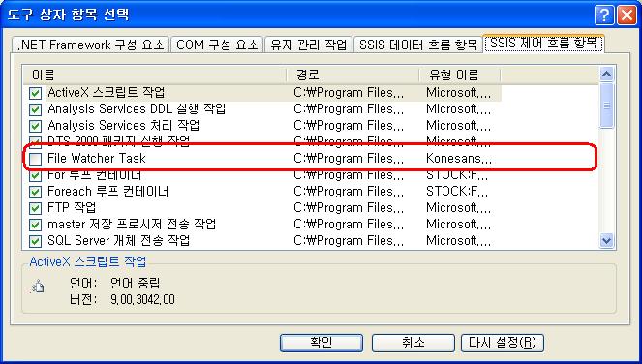Viewport: 642px width, 364px height.
Task: Open the 유지 관리 작업 tab
Action: [308, 45]
